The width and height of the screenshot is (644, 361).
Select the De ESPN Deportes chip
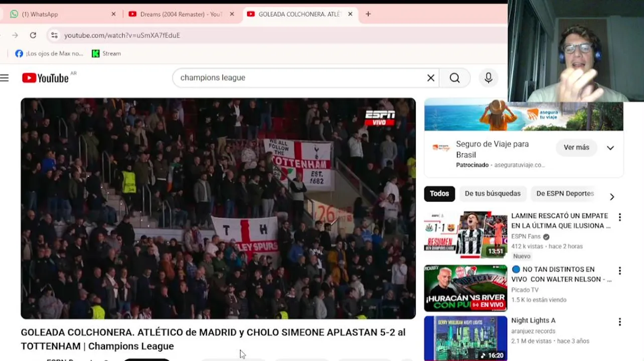point(565,194)
